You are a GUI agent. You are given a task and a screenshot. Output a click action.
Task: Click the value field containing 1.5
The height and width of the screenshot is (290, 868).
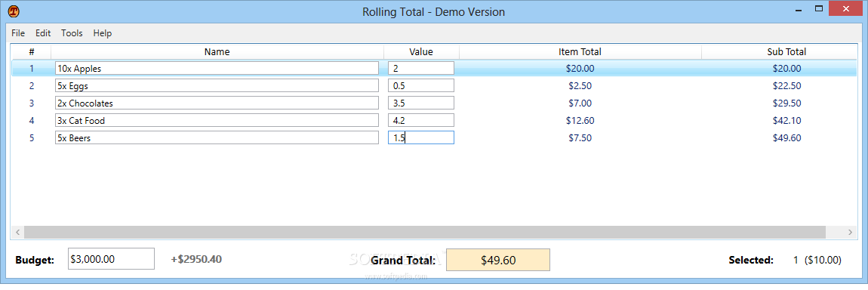coord(421,137)
